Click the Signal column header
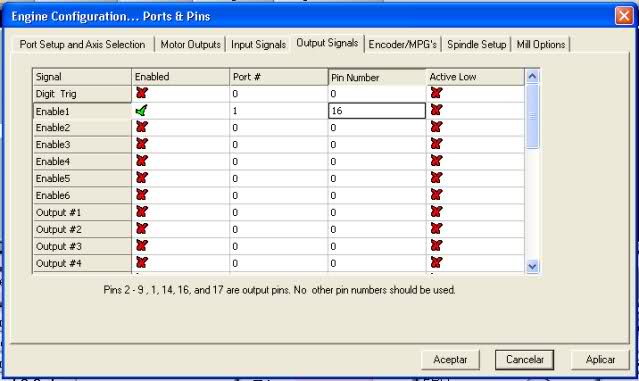Screen dimensions: 639x381 point(82,77)
